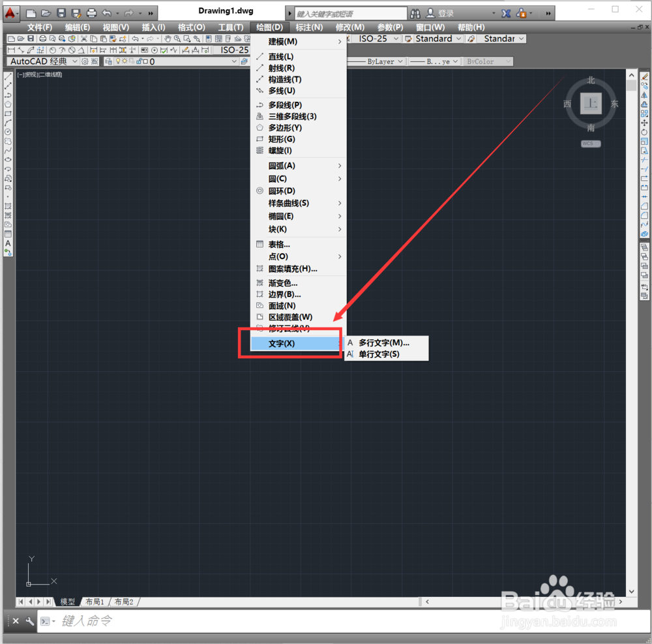This screenshot has width=652, height=644.
Task: Click the Linear dimension icon in dimension toolbar
Action: click(12, 50)
